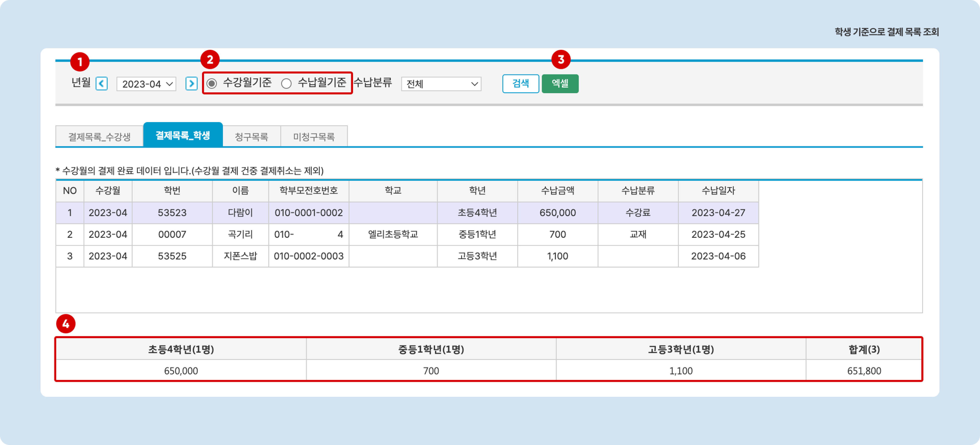
Task: Expand the 수납분류 전체 dropdown
Action: click(x=441, y=84)
